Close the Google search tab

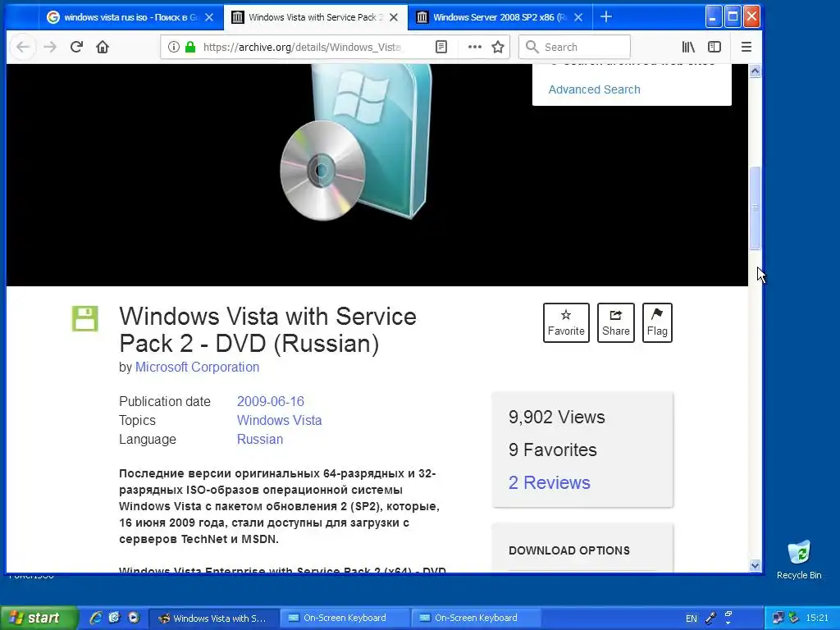click(209, 17)
